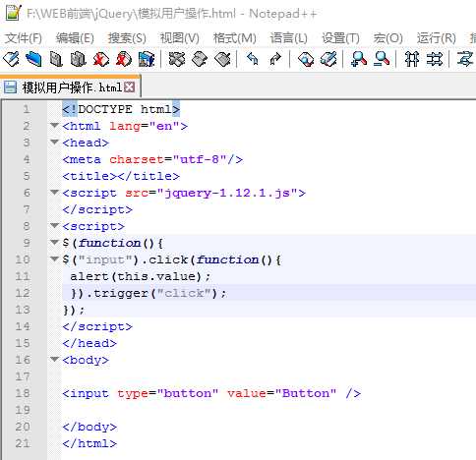This screenshot has height=460, width=476.
Task: Place cursor in <!DOCTYPE html> line
Action: pos(121,109)
